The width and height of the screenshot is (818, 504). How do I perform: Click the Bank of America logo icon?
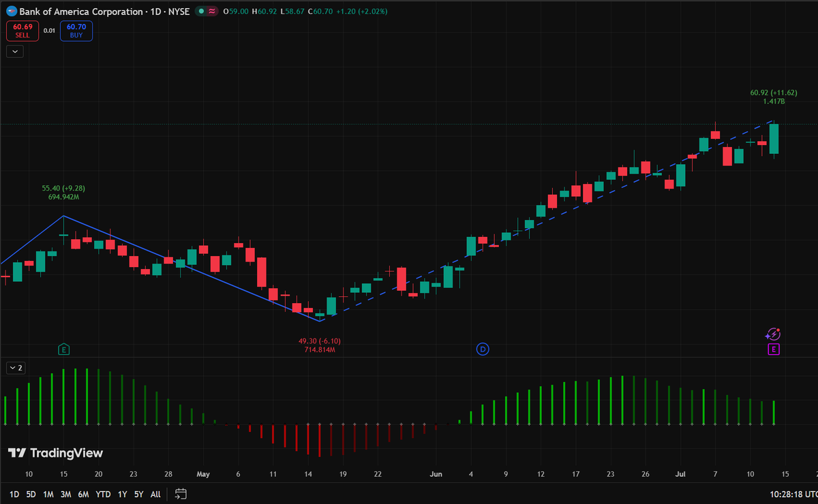point(11,12)
